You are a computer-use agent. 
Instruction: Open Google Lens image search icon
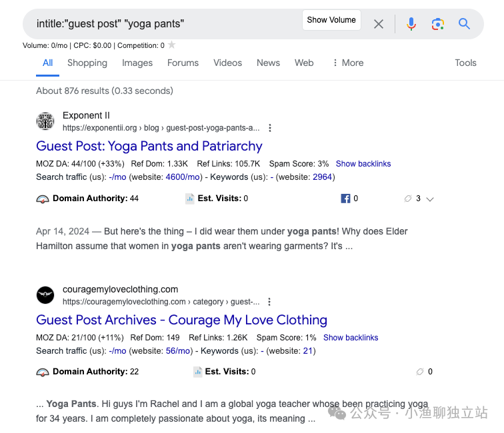[x=438, y=24]
